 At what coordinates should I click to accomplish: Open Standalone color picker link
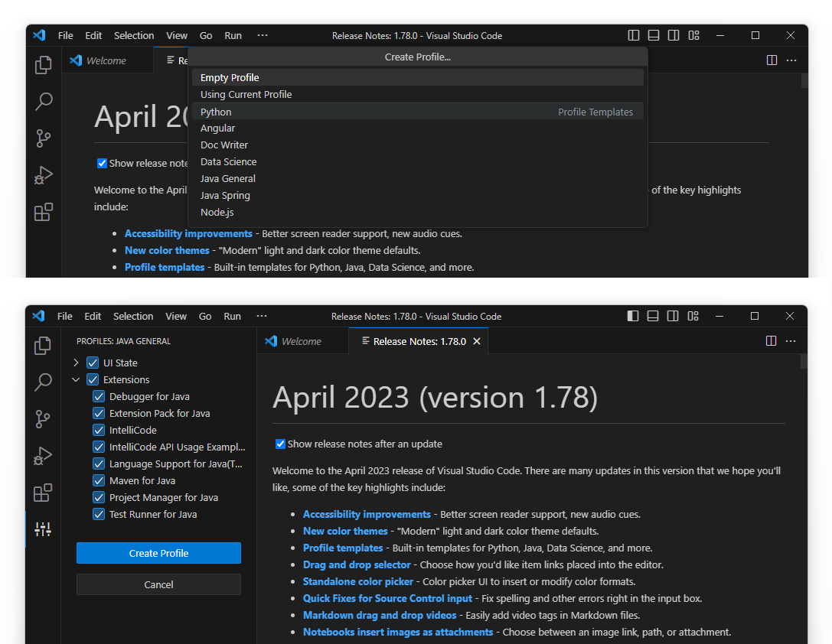point(358,581)
